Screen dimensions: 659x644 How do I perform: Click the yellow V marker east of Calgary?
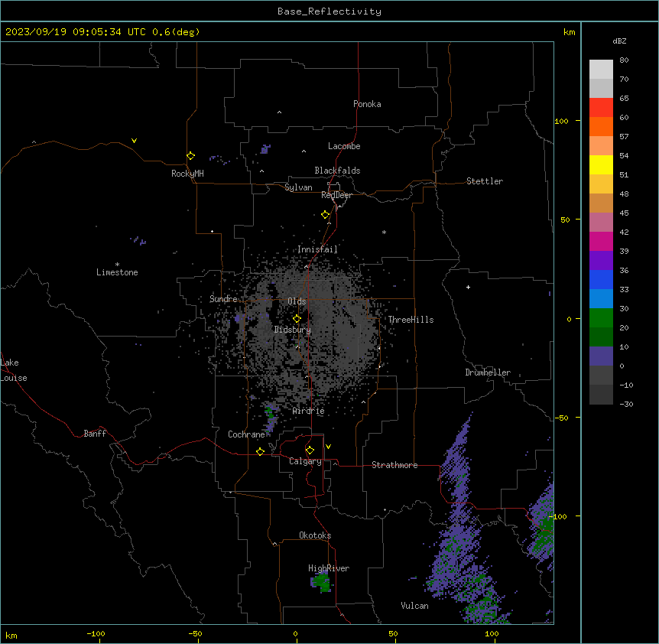[328, 447]
